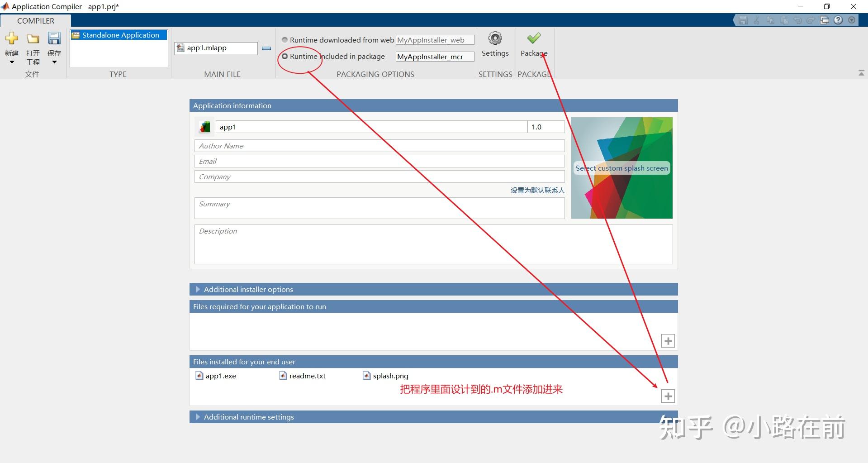This screenshot has height=463, width=868.
Task: Open Help question mark icon
Action: click(838, 20)
